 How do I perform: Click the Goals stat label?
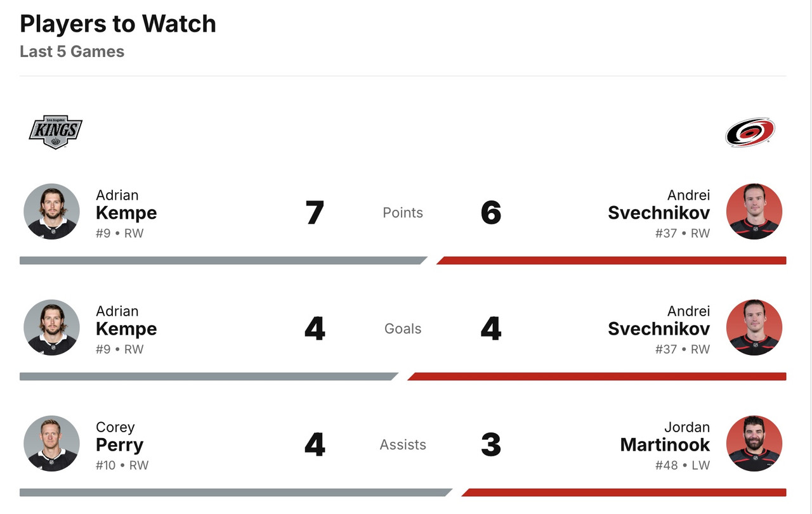pos(403,329)
